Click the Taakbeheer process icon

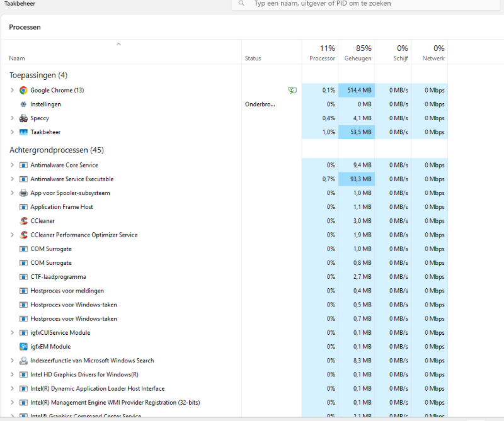pyautogui.click(x=24, y=132)
